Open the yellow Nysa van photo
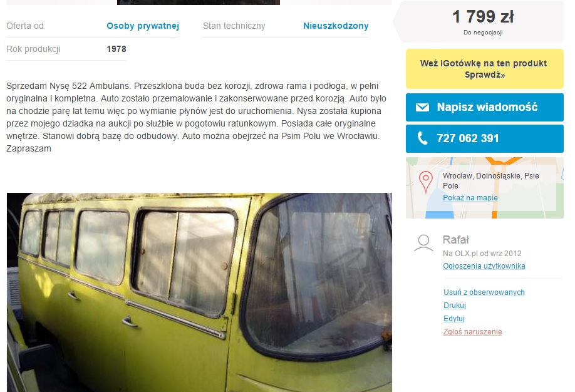This screenshot has width=575, height=392. click(x=199, y=292)
